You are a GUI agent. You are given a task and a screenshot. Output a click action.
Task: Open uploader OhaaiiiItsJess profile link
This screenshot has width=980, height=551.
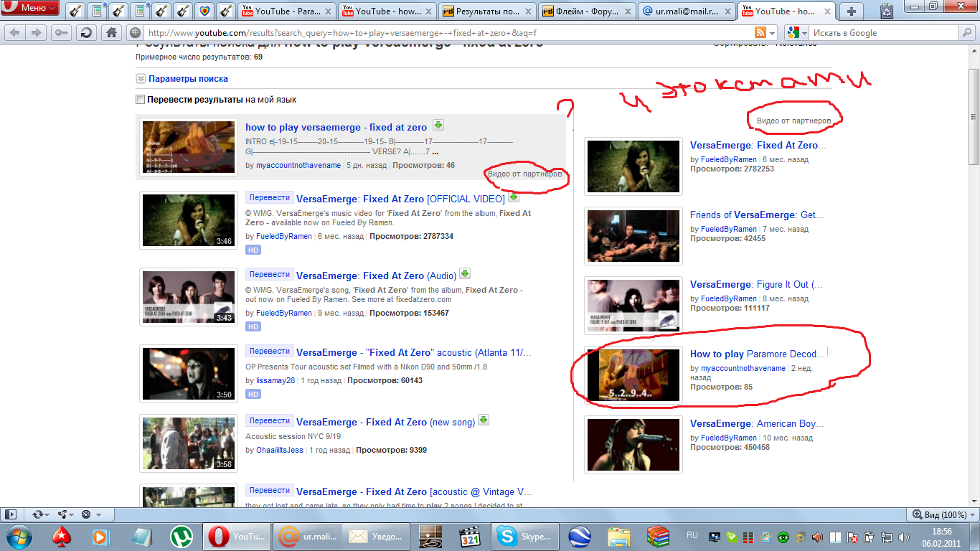280,450
